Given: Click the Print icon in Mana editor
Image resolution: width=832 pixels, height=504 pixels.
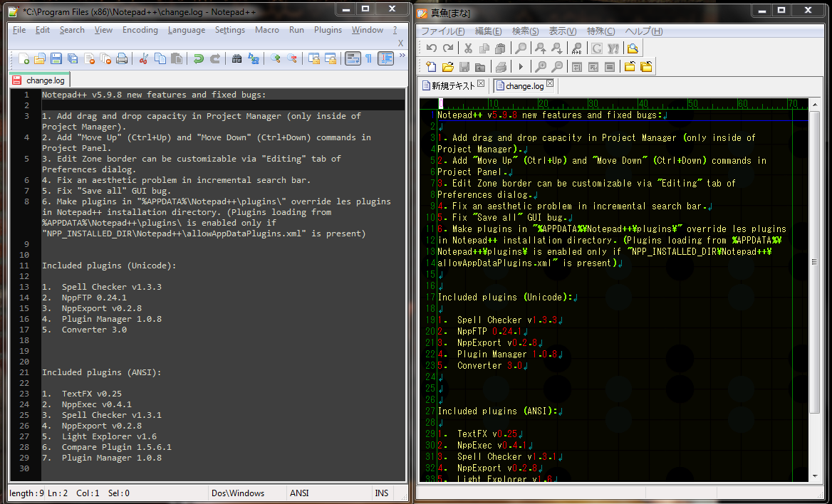Looking at the screenshot, I should (x=500, y=66).
